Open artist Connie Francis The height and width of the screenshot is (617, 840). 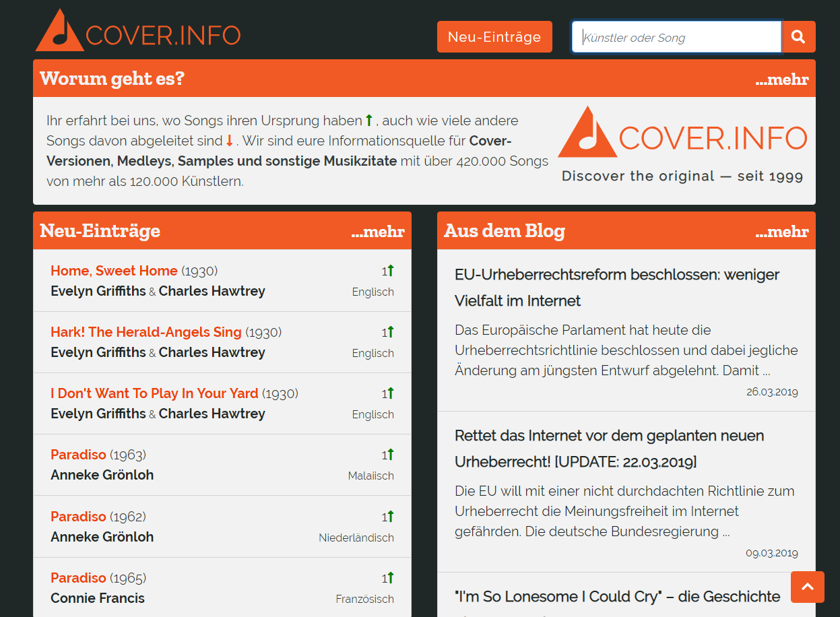coord(98,598)
